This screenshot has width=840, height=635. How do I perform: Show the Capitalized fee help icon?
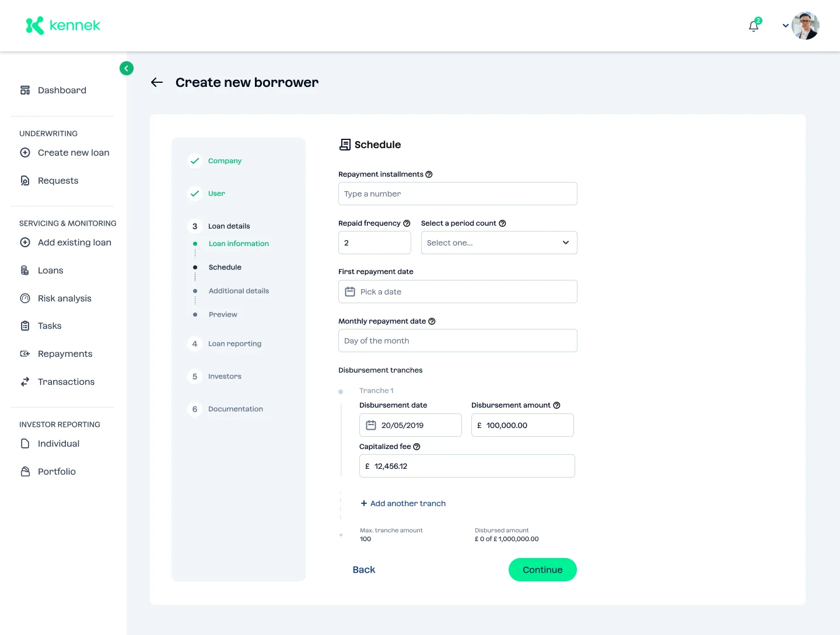tap(416, 447)
